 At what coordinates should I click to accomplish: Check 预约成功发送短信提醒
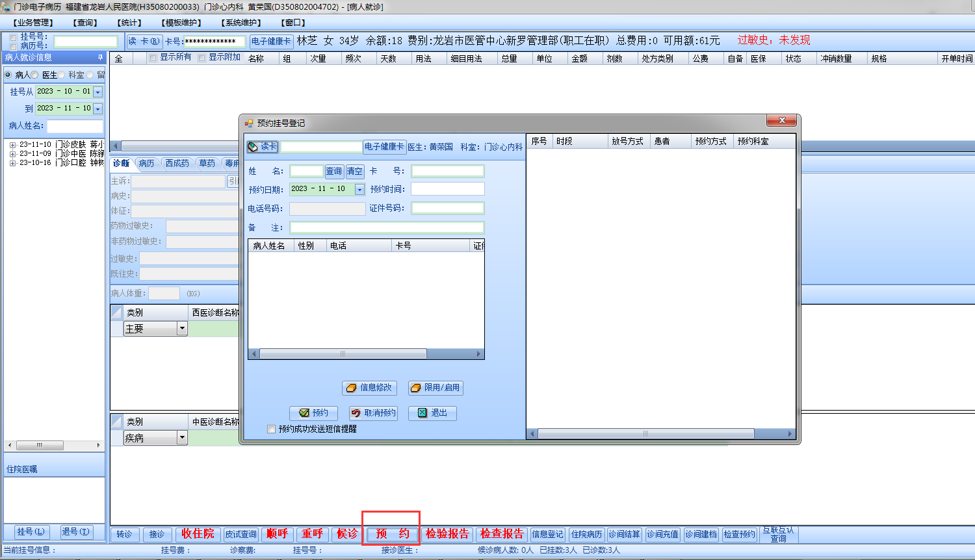[271, 429]
